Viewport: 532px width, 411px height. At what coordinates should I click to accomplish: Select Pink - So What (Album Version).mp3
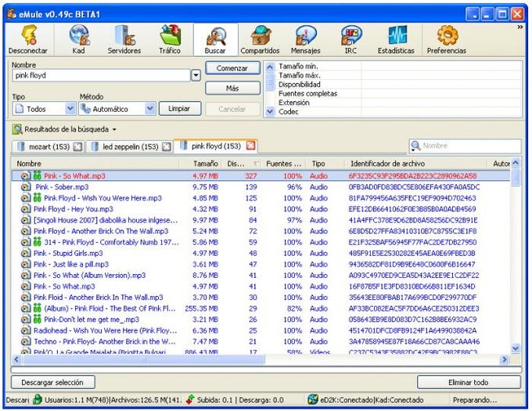pyautogui.click(x=261, y=276)
